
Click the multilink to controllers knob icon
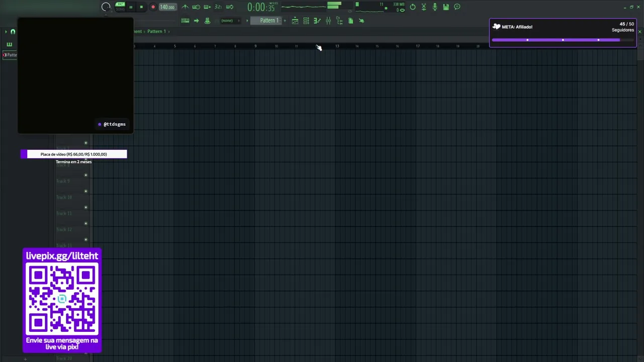(207, 21)
